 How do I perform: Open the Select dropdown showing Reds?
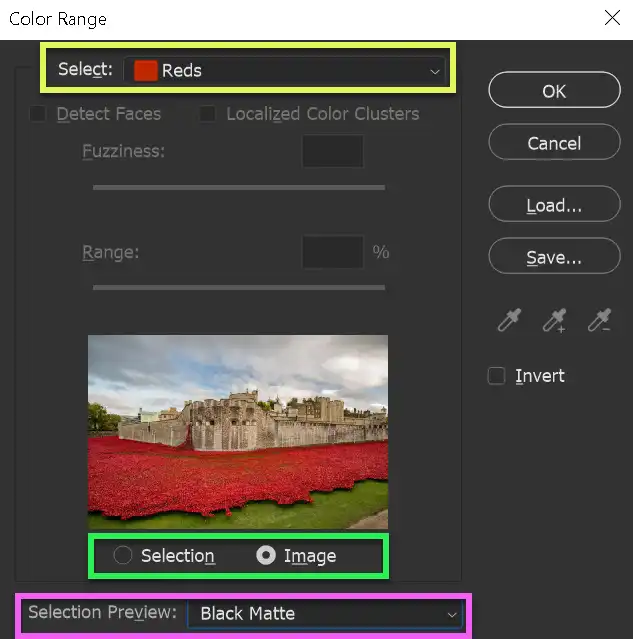tap(285, 71)
